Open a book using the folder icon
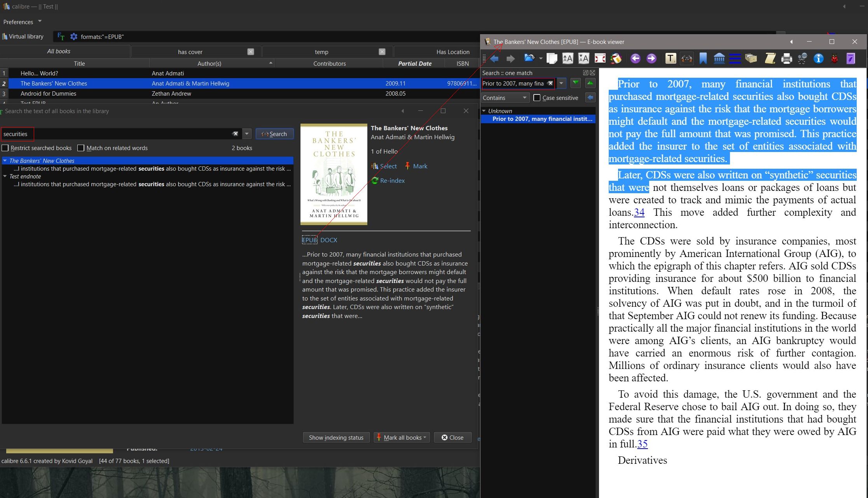The width and height of the screenshot is (868, 498). pos(529,58)
